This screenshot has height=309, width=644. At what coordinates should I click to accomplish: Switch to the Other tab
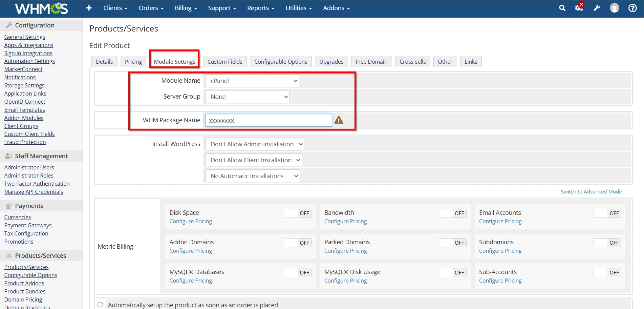click(x=445, y=62)
